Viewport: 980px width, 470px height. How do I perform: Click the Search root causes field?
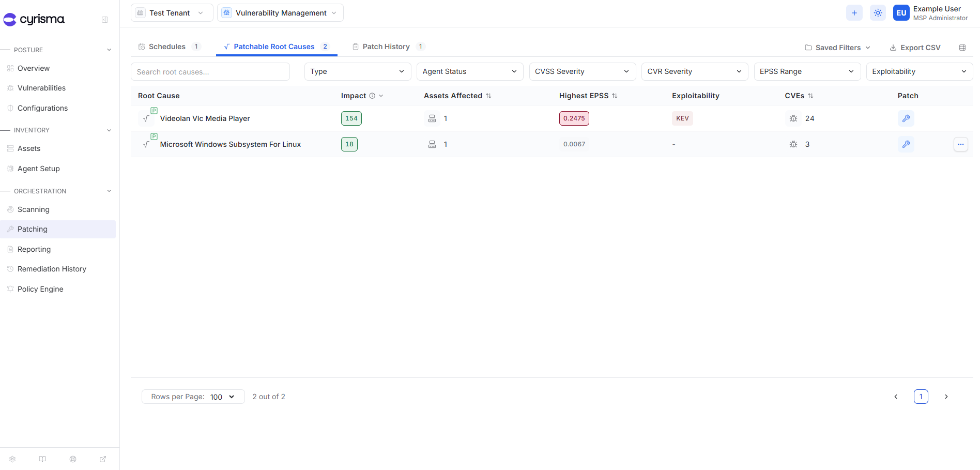[210, 72]
